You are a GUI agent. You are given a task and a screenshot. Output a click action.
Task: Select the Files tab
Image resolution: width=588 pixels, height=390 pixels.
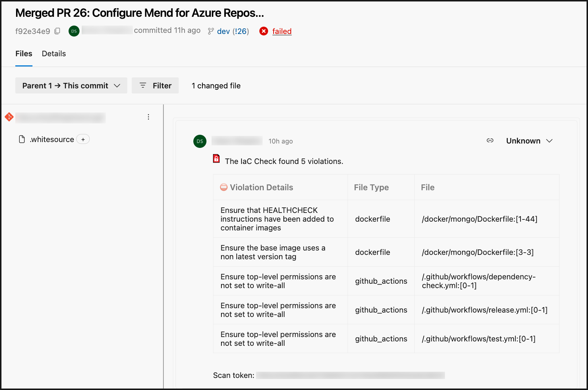pyautogui.click(x=23, y=54)
